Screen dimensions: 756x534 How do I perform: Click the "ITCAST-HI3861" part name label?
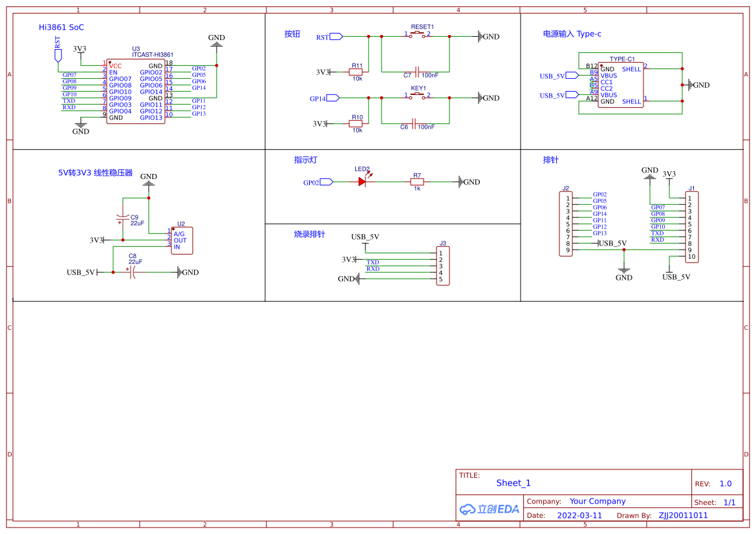(153, 54)
